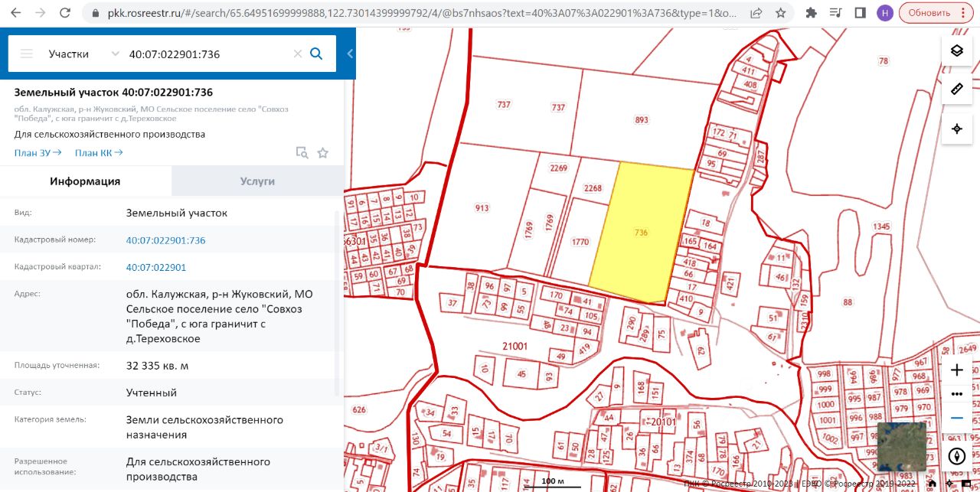This screenshot has height=492, width=980.
Task: Reset map orientation with compass icon
Action: point(956,457)
